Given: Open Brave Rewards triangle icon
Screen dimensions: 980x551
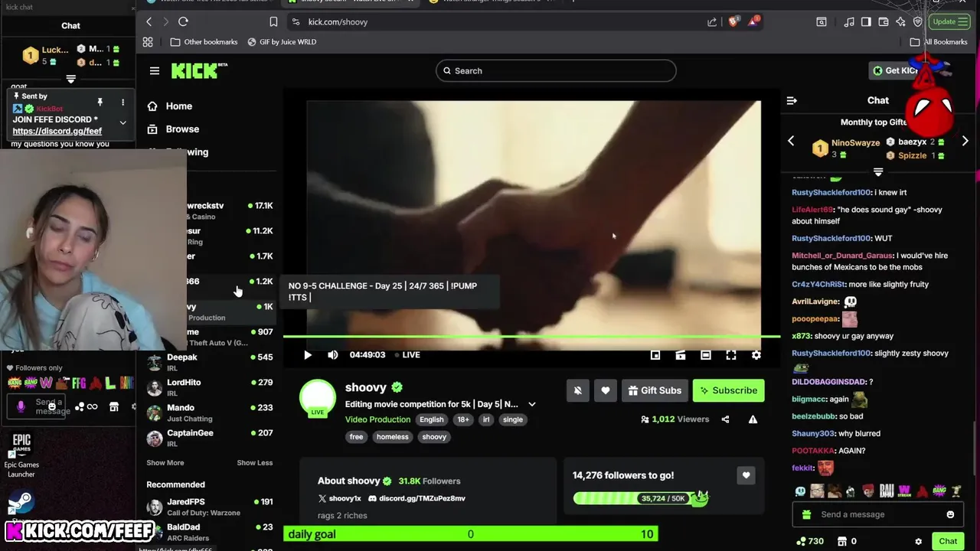Looking at the screenshot, I should [753, 21].
